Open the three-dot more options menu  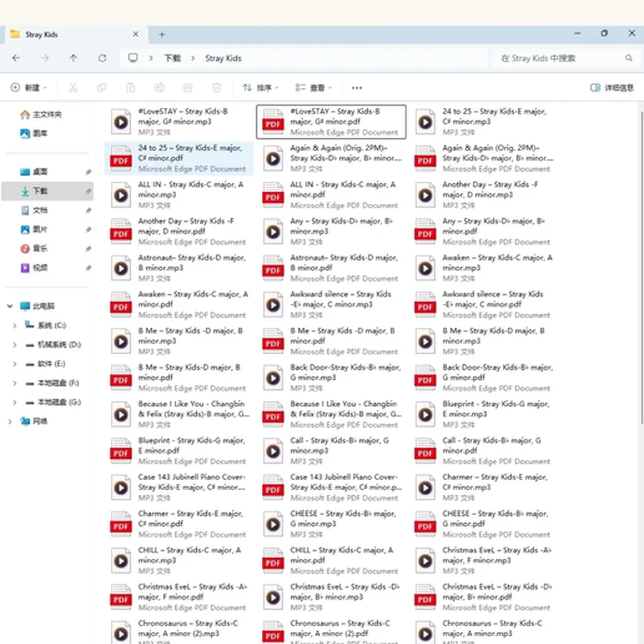[357, 88]
